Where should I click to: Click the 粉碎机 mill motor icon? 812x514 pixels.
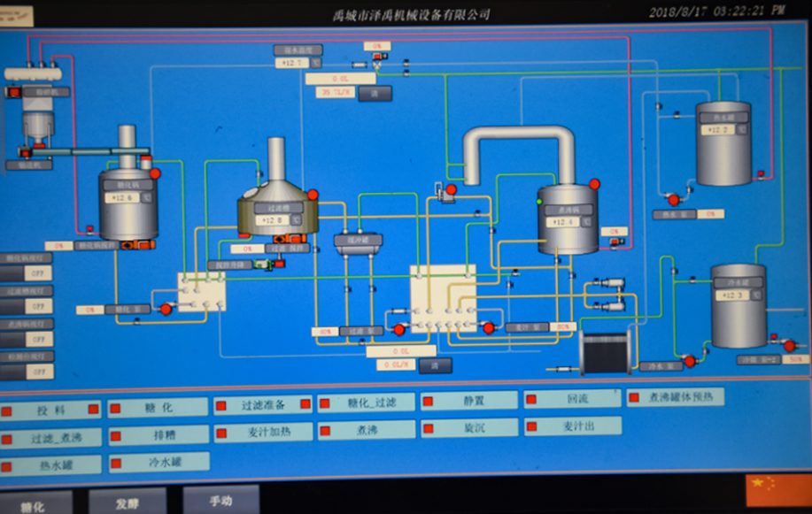pyautogui.click(x=13, y=92)
